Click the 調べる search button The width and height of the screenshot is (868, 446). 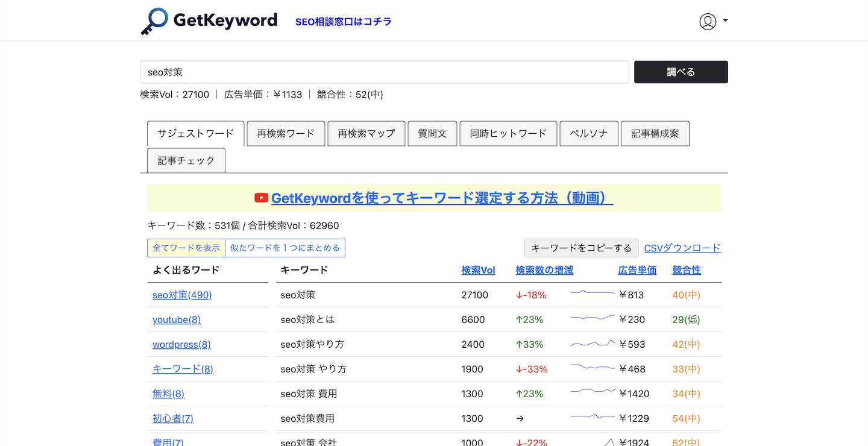click(681, 72)
